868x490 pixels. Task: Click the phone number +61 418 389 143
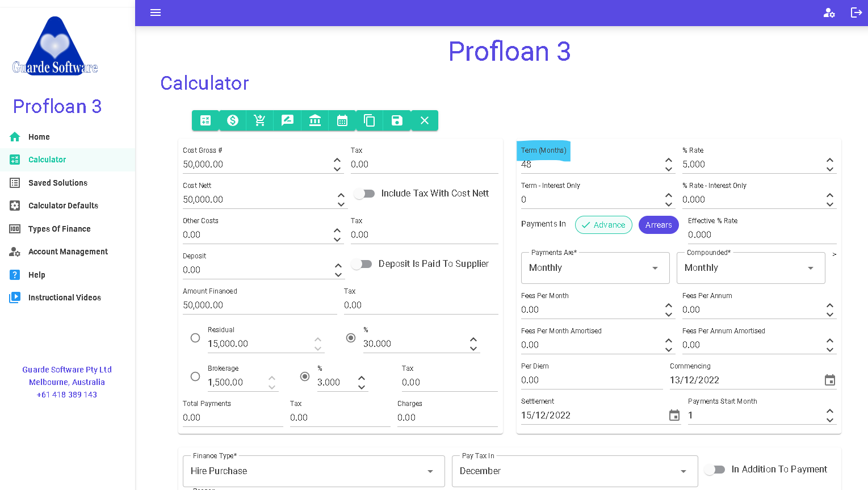(67, 395)
